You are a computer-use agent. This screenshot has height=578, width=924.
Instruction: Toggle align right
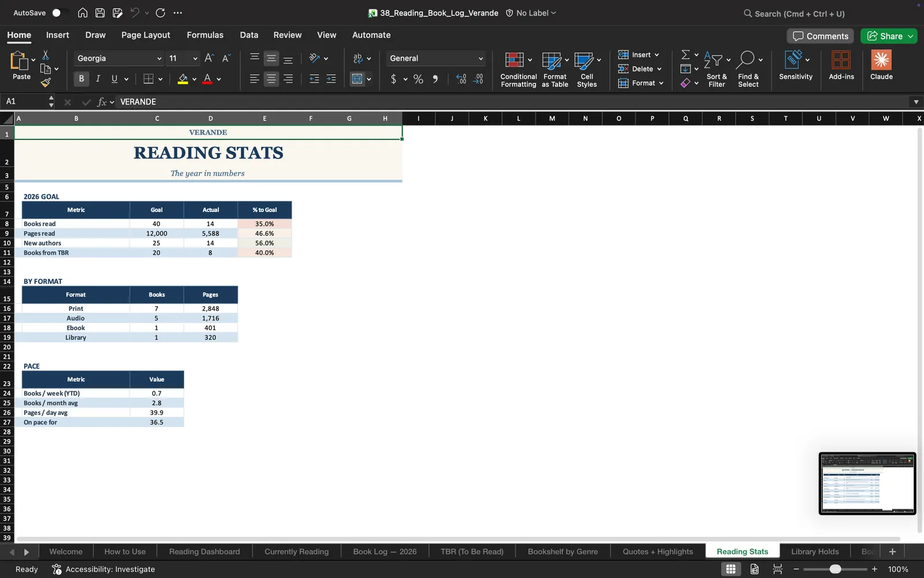pyautogui.click(x=288, y=79)
